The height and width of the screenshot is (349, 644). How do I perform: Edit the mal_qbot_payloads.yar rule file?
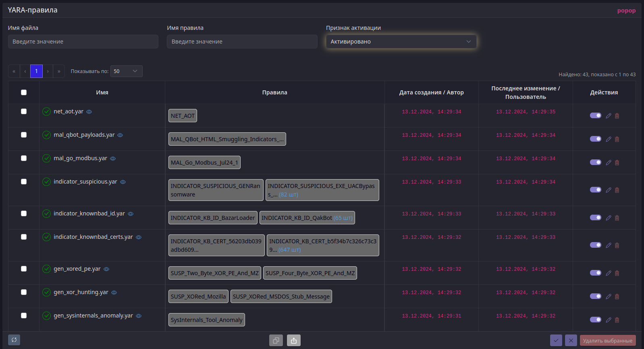(609, 139)
